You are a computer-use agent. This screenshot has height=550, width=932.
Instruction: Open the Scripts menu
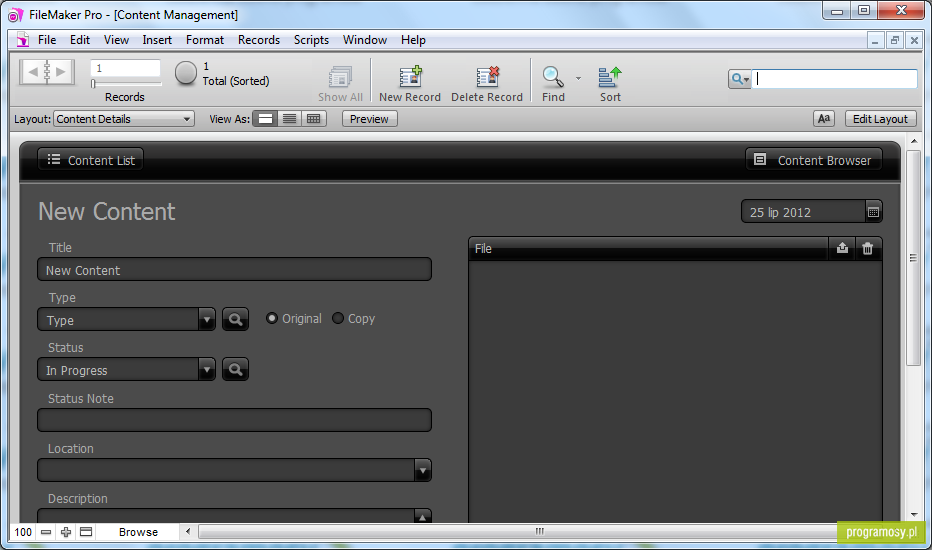(311, 40)
